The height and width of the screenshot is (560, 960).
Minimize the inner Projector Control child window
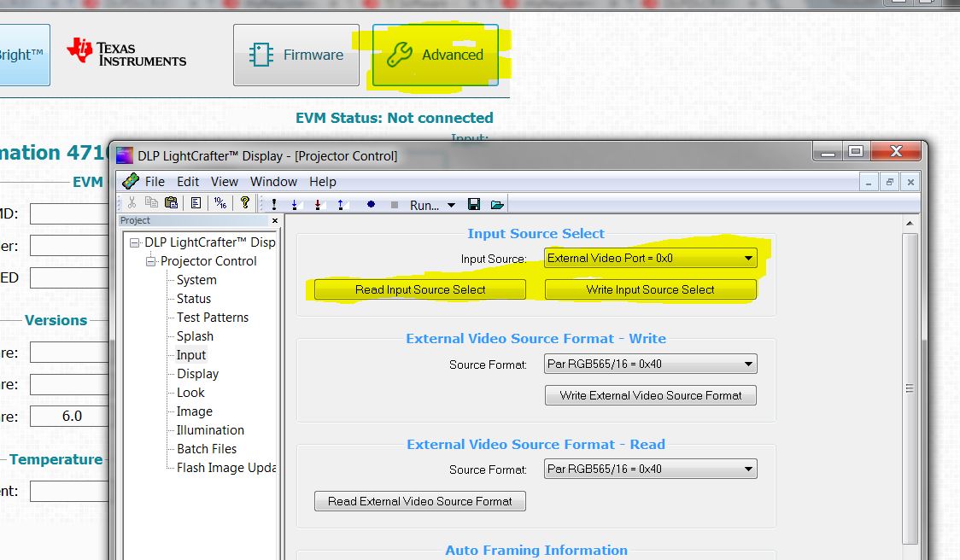869,182
